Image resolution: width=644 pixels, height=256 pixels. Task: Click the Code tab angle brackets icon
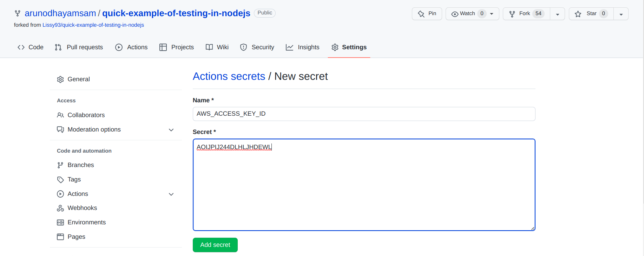coord(21,47)
